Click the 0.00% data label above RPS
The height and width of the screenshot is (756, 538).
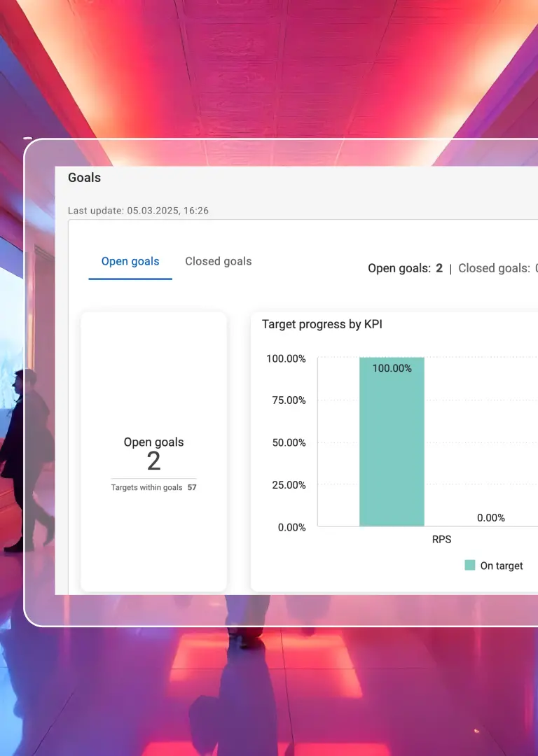(x=490, y=518)
